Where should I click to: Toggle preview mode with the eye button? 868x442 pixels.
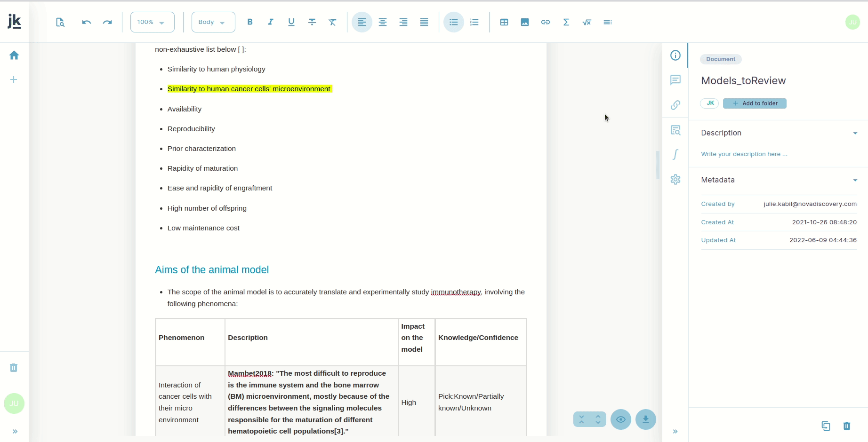click(621, 419)
